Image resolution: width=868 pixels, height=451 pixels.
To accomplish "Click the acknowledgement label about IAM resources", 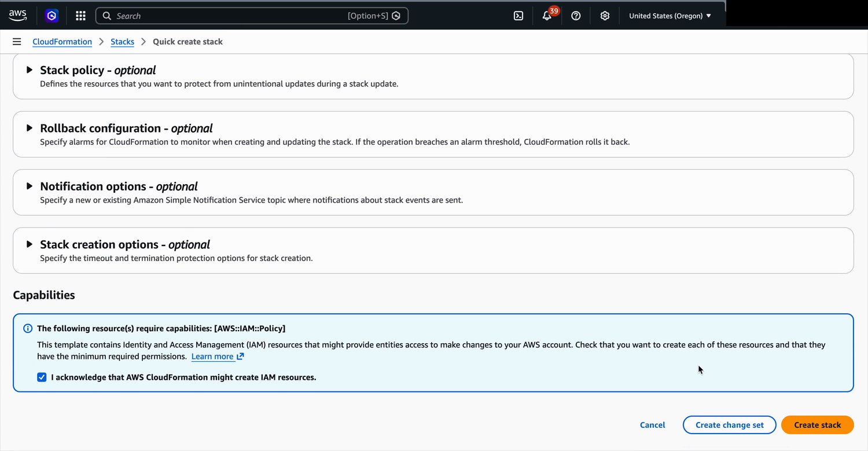I will tap(183, 377).
